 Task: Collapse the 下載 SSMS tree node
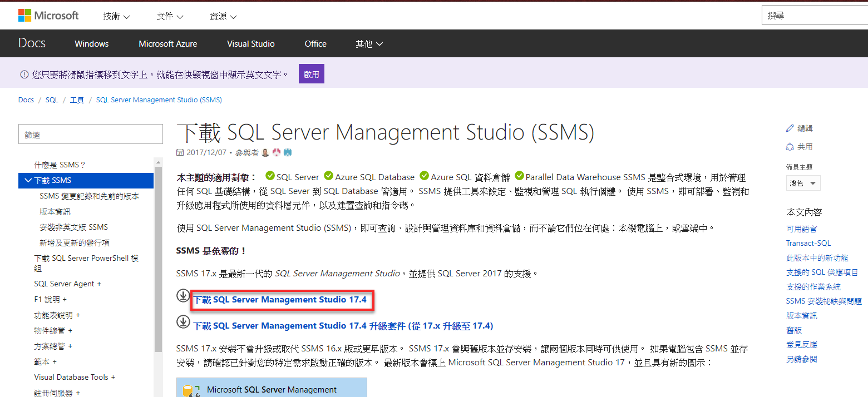click(28, 180)
